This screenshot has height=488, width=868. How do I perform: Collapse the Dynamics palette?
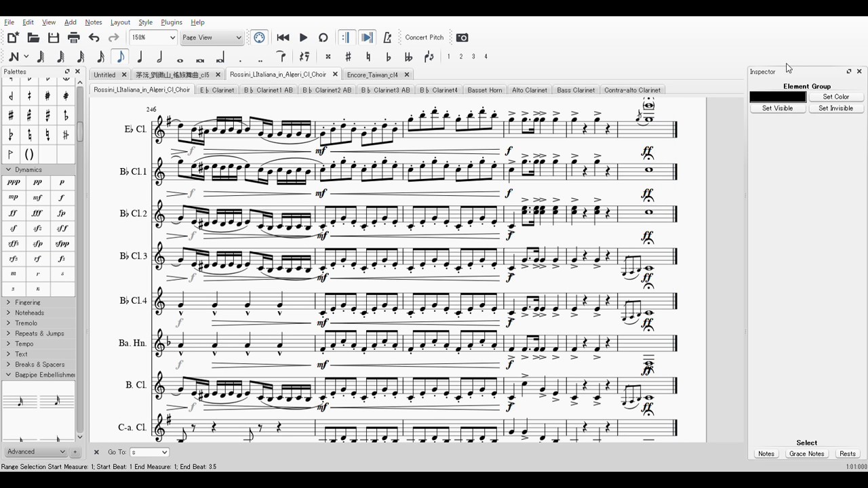9,169
